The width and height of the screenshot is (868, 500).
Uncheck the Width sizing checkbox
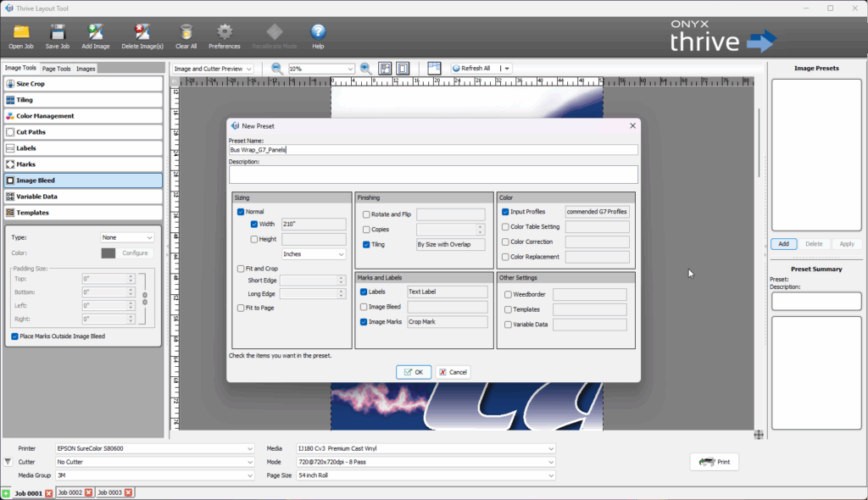pyautogui.click(x=256, y=225)
